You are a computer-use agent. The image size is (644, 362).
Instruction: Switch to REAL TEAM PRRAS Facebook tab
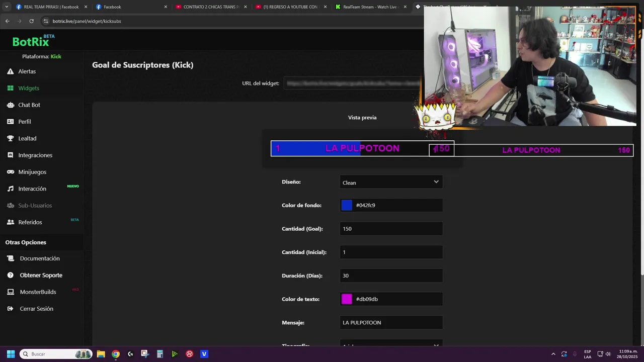[51, 7]
